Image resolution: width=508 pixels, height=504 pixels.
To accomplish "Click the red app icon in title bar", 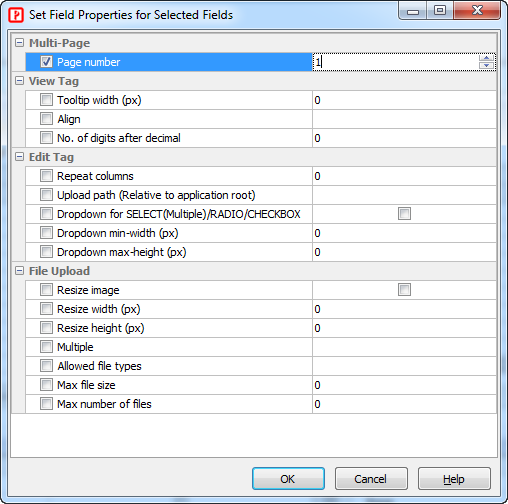I will tap(16, 15).
